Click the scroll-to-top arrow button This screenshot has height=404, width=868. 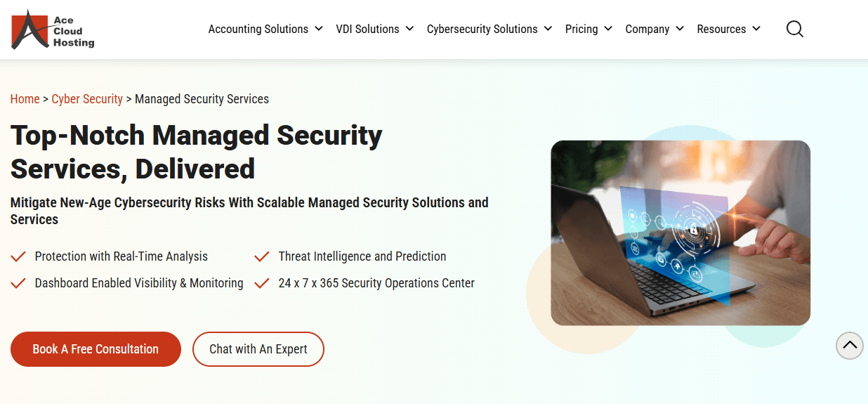pos(850,345)
